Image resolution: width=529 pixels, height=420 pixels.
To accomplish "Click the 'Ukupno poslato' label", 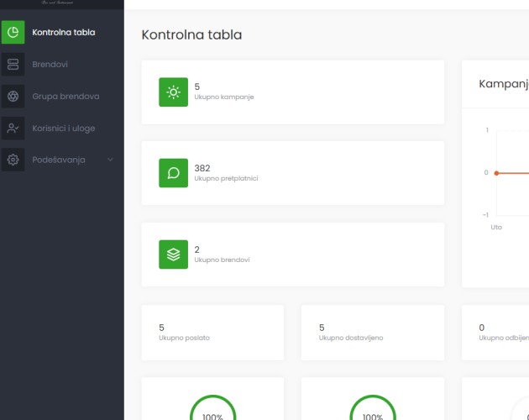I will click(184, 338).
